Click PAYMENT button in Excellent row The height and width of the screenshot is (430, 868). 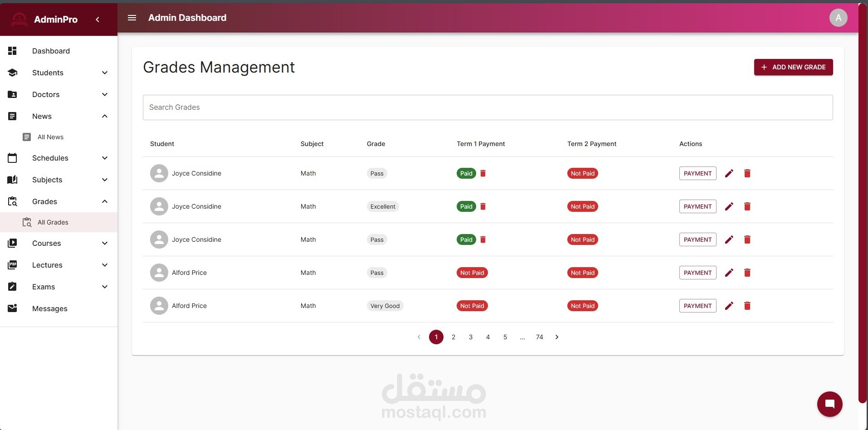[x=697, y=206]
